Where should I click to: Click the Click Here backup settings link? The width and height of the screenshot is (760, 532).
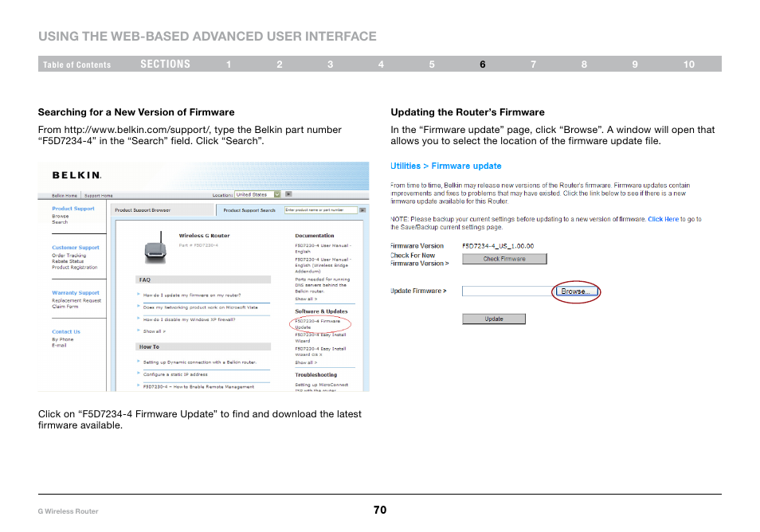tap(663, 219)
